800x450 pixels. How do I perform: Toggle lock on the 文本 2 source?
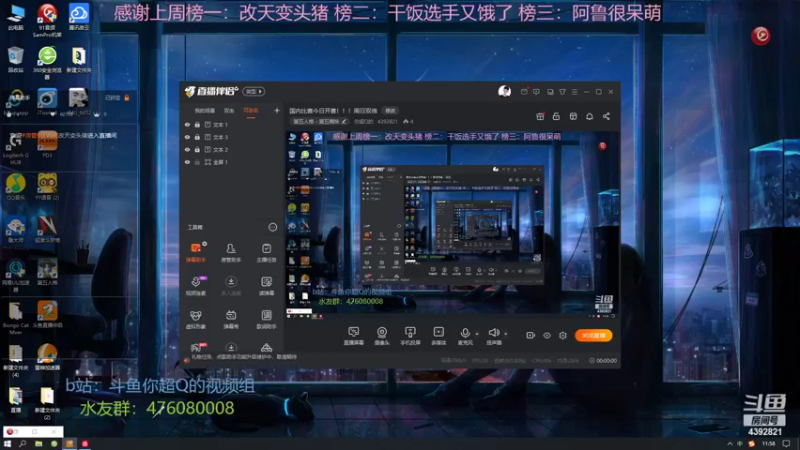pyautogui.click(x=197, y=149)
